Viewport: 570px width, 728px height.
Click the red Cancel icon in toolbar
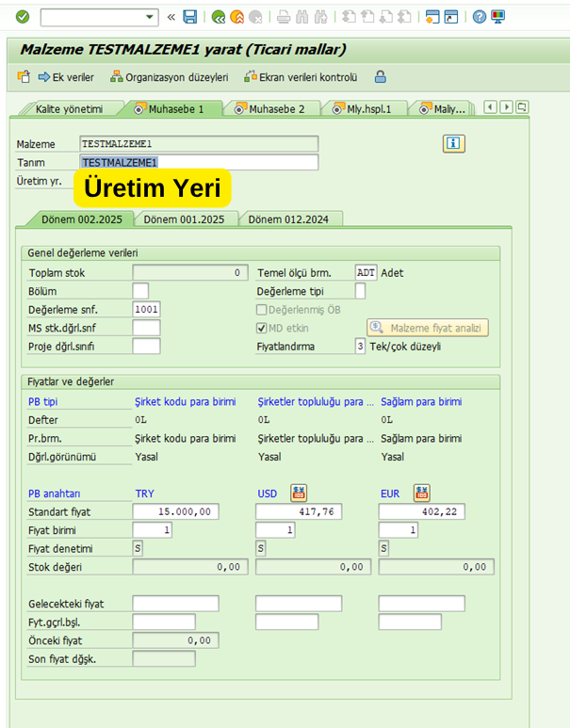254,17
